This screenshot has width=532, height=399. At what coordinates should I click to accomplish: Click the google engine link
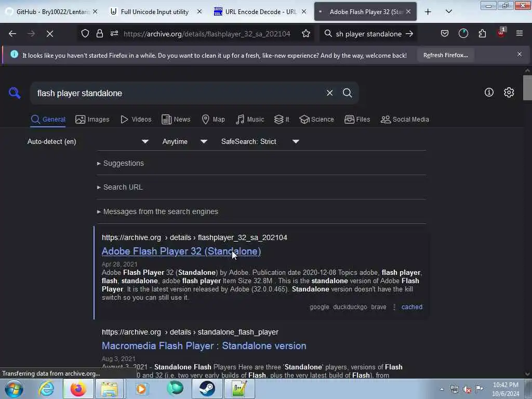coord(320,307)
